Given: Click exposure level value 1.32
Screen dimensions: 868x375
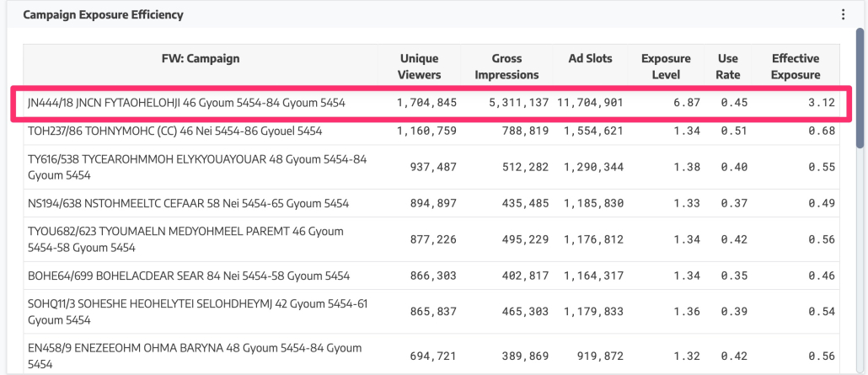Looking at the screenshot, I should tap(687, 356).
